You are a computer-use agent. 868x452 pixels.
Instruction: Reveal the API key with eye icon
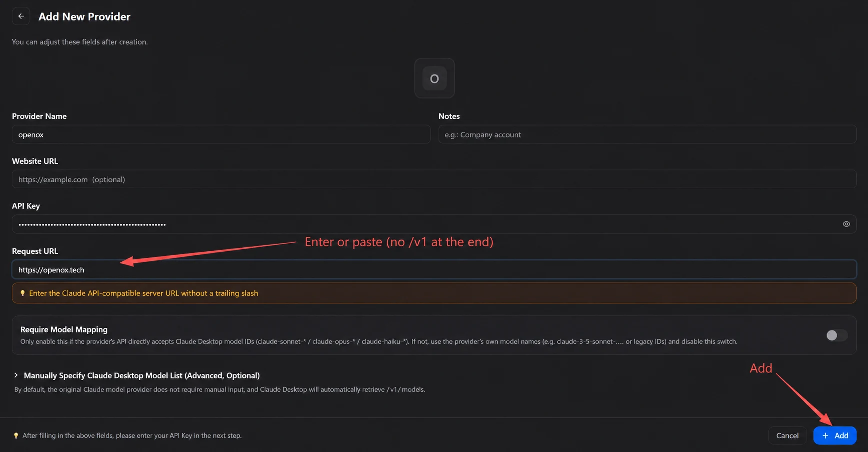pos(846,224)
